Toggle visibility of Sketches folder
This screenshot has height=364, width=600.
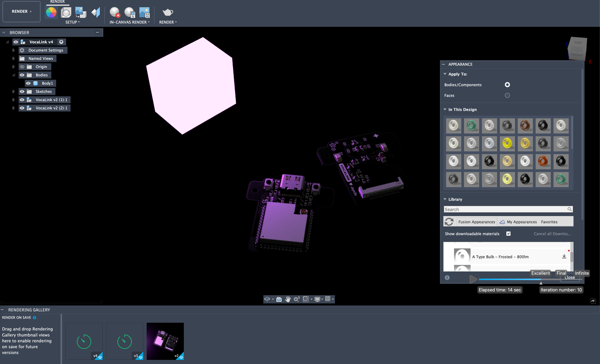(22, 92)
